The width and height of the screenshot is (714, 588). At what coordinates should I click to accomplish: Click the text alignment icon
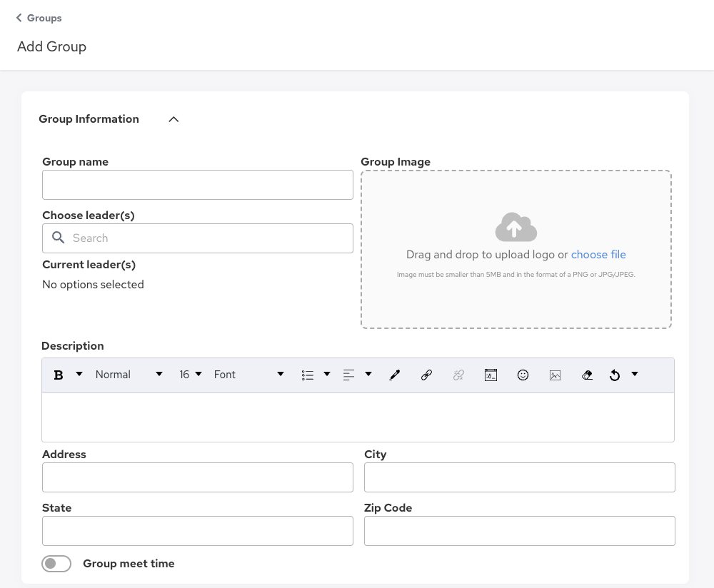point(349,375)
